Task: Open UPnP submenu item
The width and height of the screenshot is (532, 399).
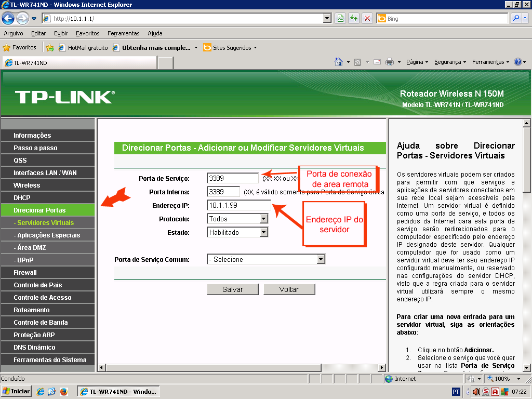Action: tap(48, 260)
